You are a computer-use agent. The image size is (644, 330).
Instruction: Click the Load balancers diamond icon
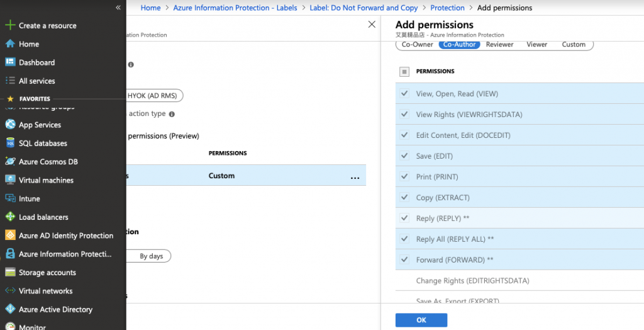pyautogui.click(x=10, y=217)
